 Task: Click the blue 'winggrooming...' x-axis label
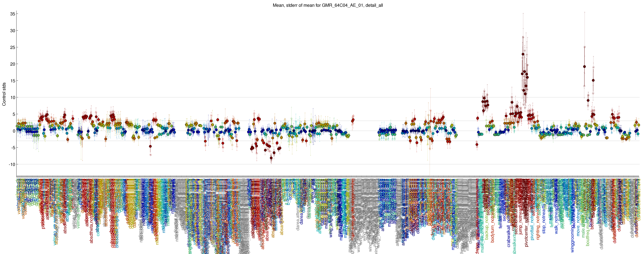click(572, 215)
